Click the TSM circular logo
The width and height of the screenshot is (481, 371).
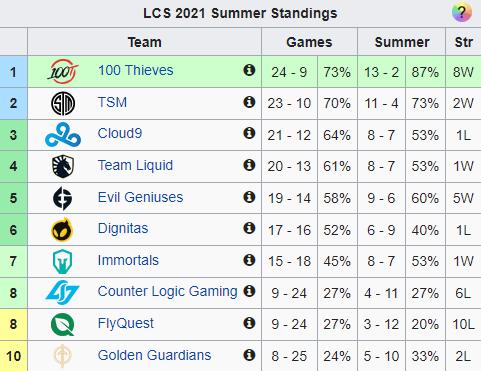coord(63,103)
